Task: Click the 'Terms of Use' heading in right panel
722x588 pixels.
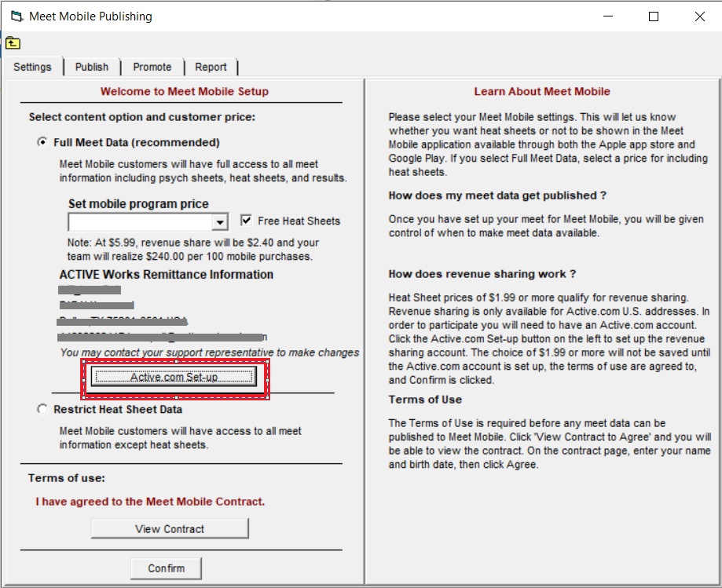Action: coord(425,400)
